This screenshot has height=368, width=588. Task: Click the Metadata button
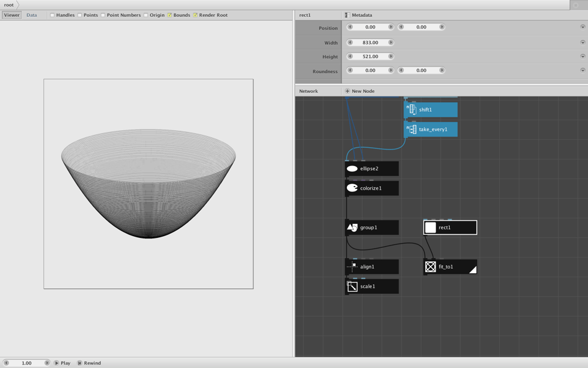click(359, 15)
